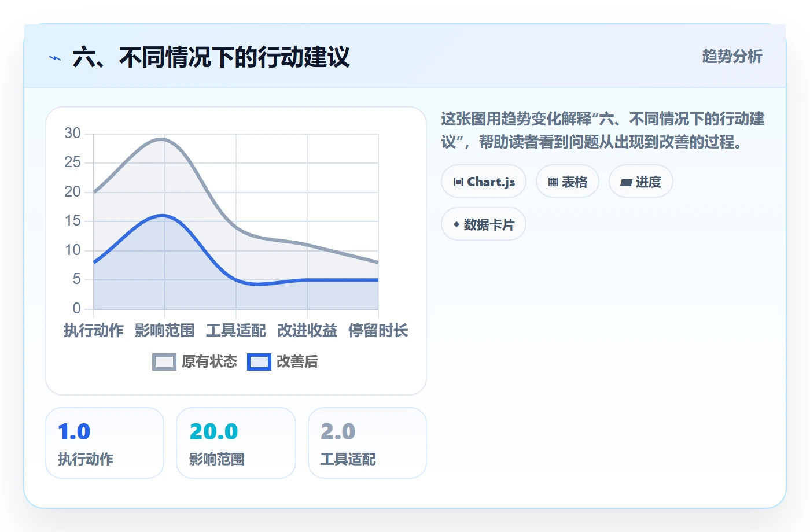The height and width of the screenshot is (532, 810).
Task: Click the 影响范围 x-axis label
Action: tap(165, 331)
